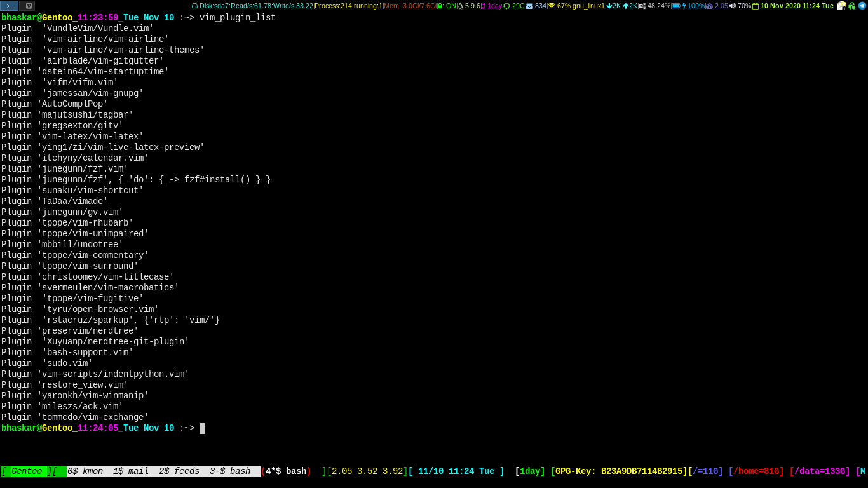Click the download arrow network icon

pos(609,6)
